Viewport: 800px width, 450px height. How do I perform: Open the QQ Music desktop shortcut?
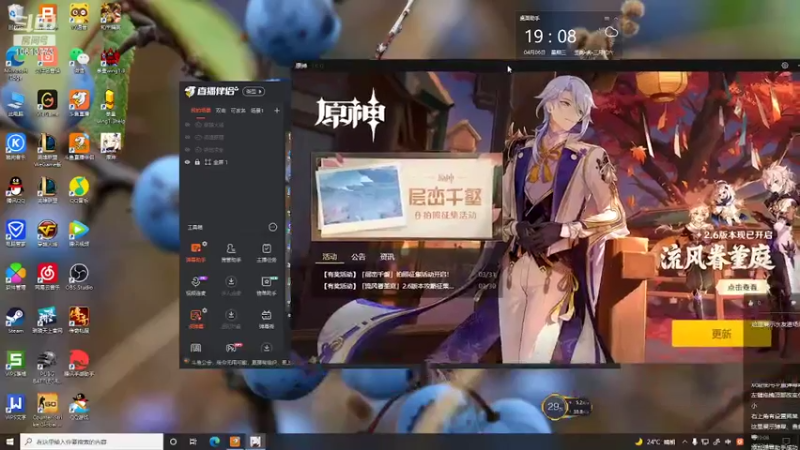[x=79, y=190]
